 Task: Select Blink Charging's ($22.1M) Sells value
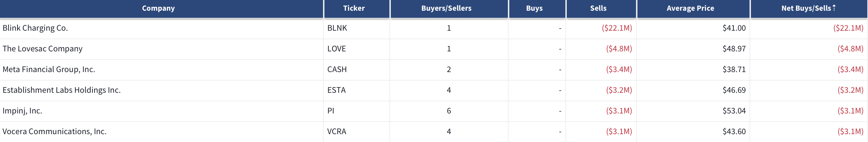pyautogui.click(x=617, y=28)
